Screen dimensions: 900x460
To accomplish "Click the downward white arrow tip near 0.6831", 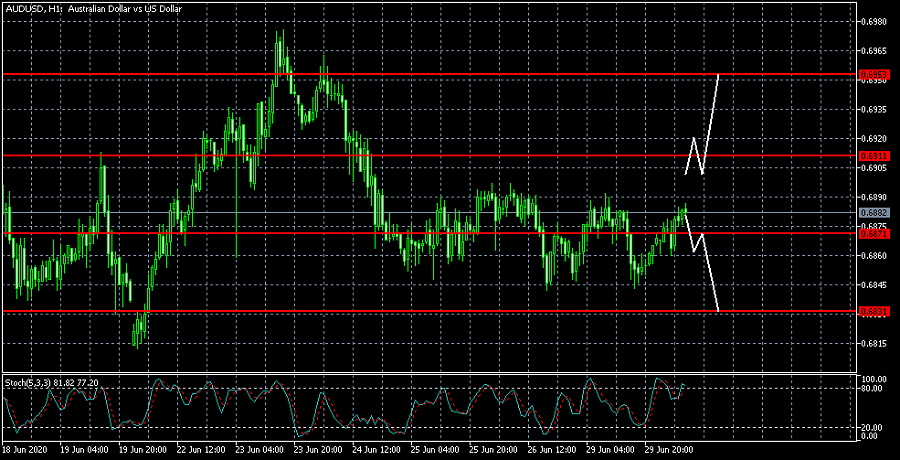I will 718,310.
